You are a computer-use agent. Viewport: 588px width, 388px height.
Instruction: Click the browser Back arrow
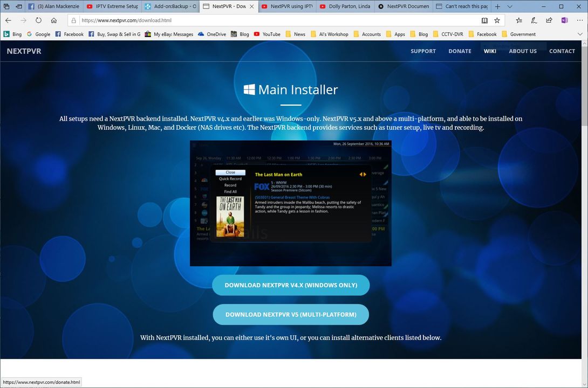[x=8, y=20]
